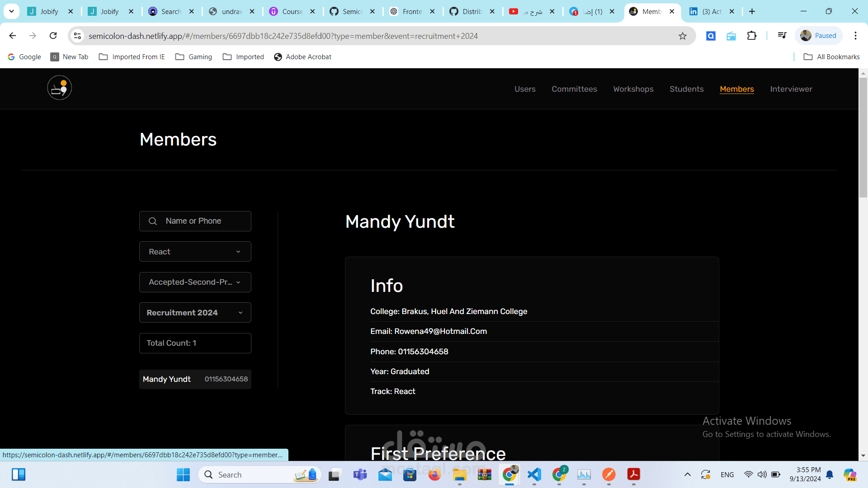
Task: Click the Semicolon logo in the header
Action: [x=59, y=88]
